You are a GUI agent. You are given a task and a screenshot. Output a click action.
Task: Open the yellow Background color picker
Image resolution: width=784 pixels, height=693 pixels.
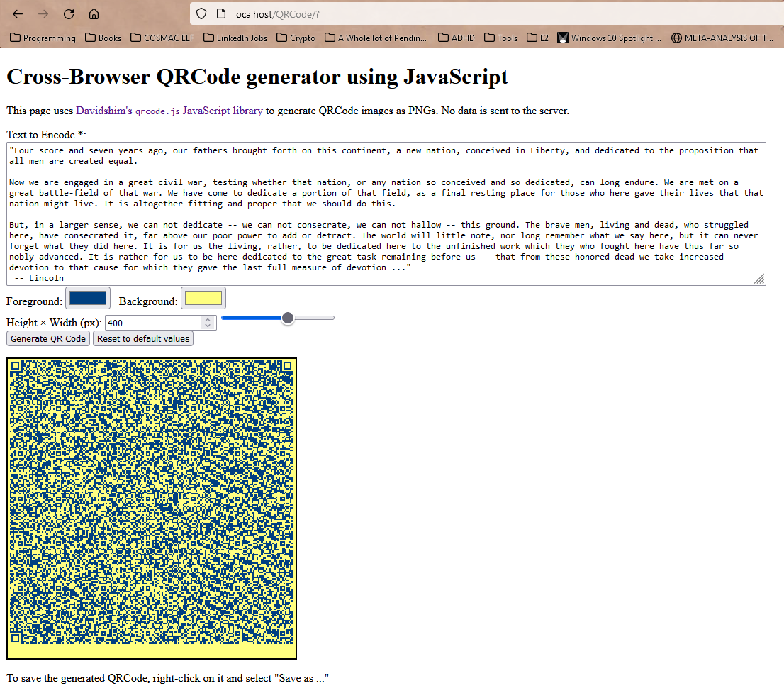click(x=203, y=299)
